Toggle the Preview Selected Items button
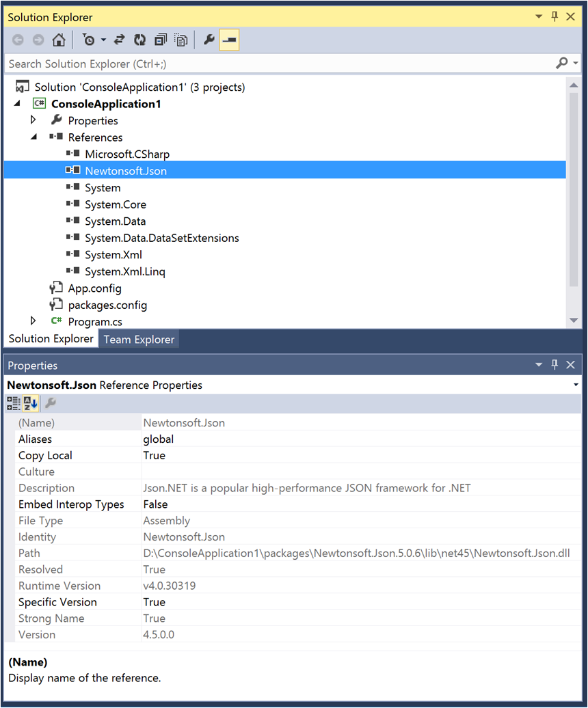 click(x=229, y=40)
